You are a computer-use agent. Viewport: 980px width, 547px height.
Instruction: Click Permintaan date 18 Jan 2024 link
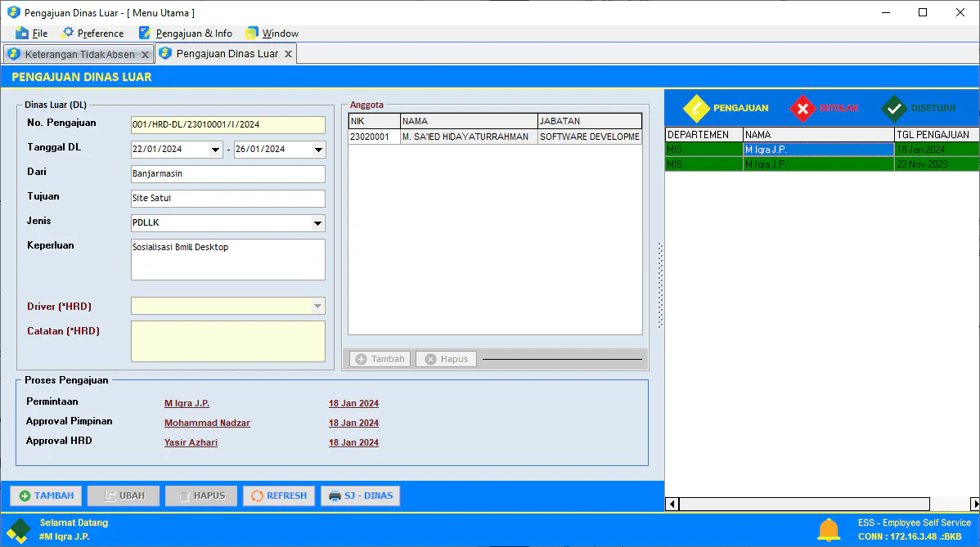(x=353, y=403)
